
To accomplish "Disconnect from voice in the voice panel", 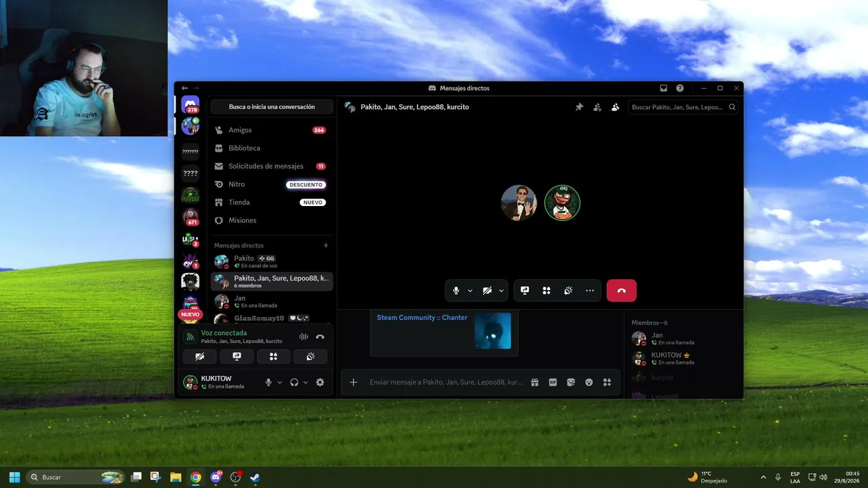I will (320, 336).
